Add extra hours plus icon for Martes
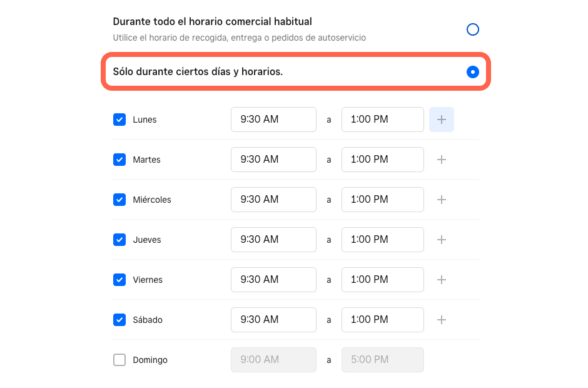Image resolution: width=588 pixels, height=388 pixels. click(442, 160)
